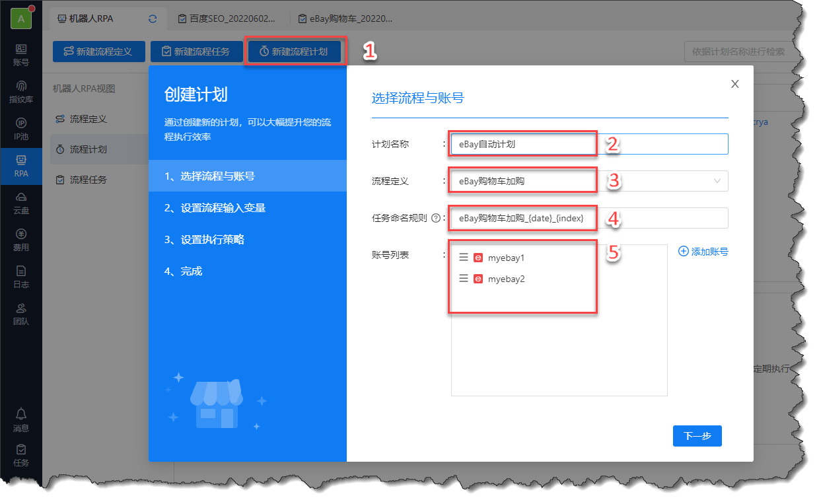Open the 流程定义 dropdown

pos(590,181)
